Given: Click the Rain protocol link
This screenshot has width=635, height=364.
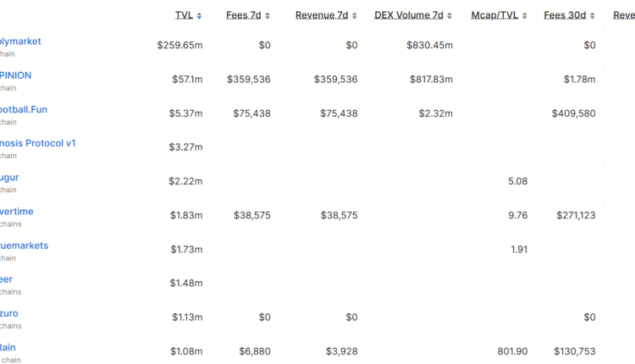Looking at the screenshot, I should click(x=8, y=347).
